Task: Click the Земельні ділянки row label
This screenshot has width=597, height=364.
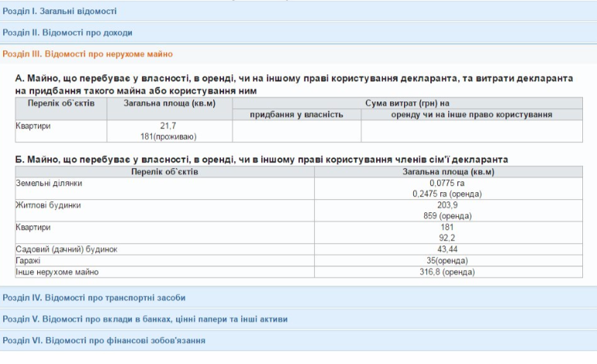Action: 49,184
